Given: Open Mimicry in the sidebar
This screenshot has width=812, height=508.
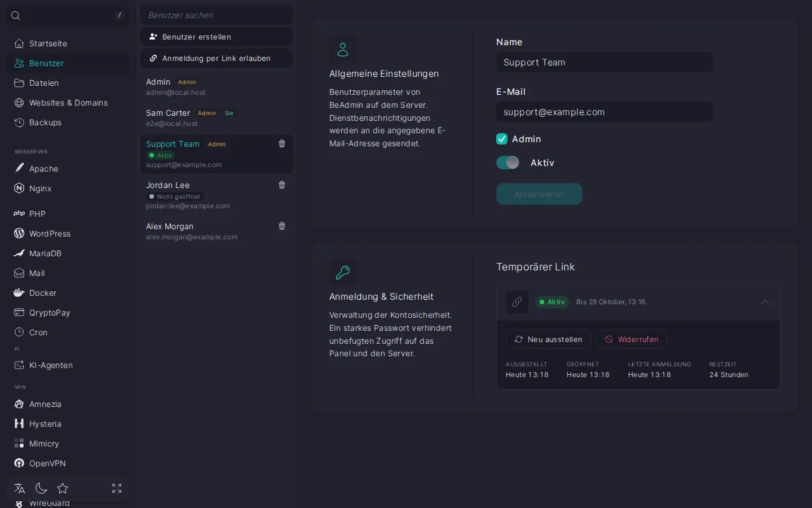Looking at the screenshot, I should (x=68, y=444).
